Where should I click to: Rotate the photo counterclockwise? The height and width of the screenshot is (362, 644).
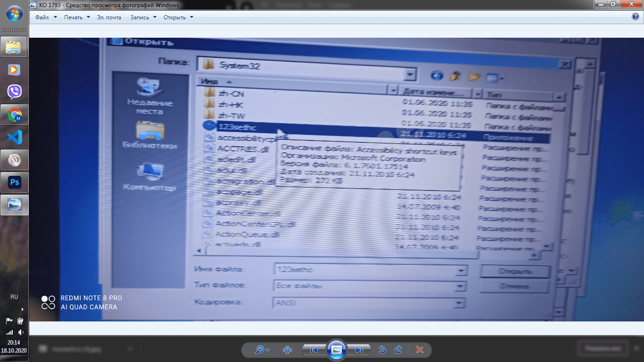382,350
